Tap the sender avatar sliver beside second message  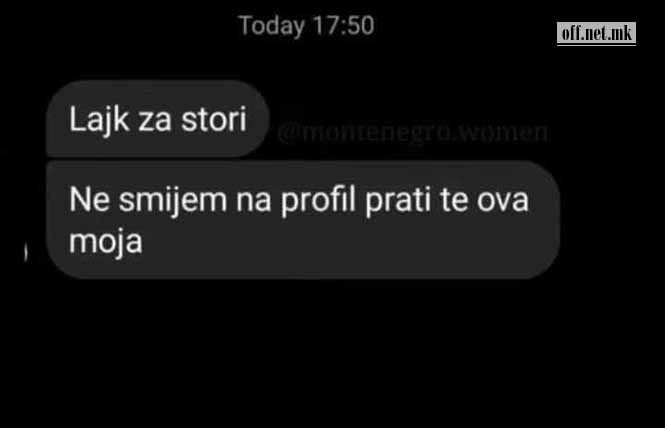(x=26, y=252)
